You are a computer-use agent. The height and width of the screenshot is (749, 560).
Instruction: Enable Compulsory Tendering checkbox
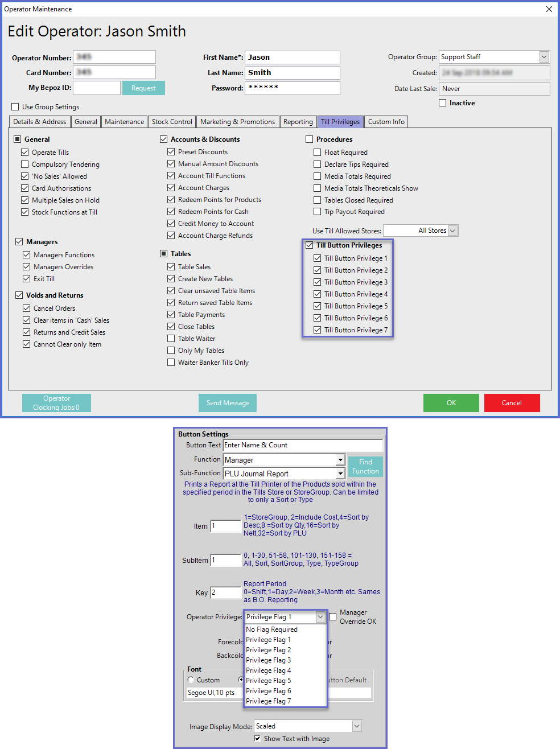25,164
